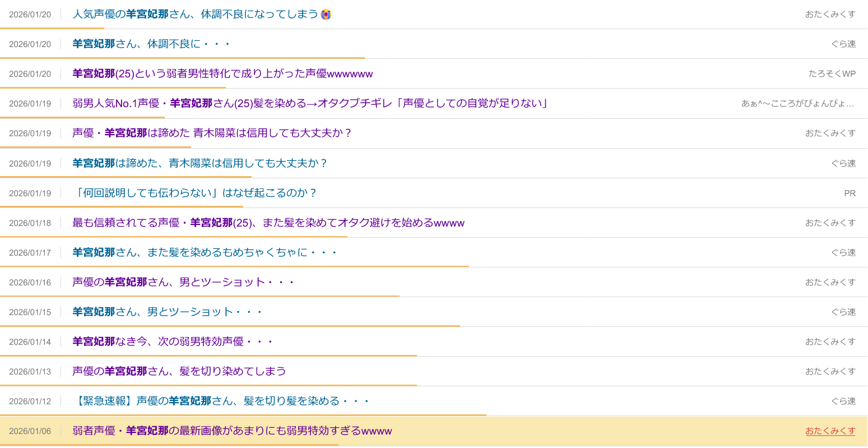Viewport: 868px width, 448px height.
Task: Click the red underlined おたくみくす source link
Action: pos(830,431)
